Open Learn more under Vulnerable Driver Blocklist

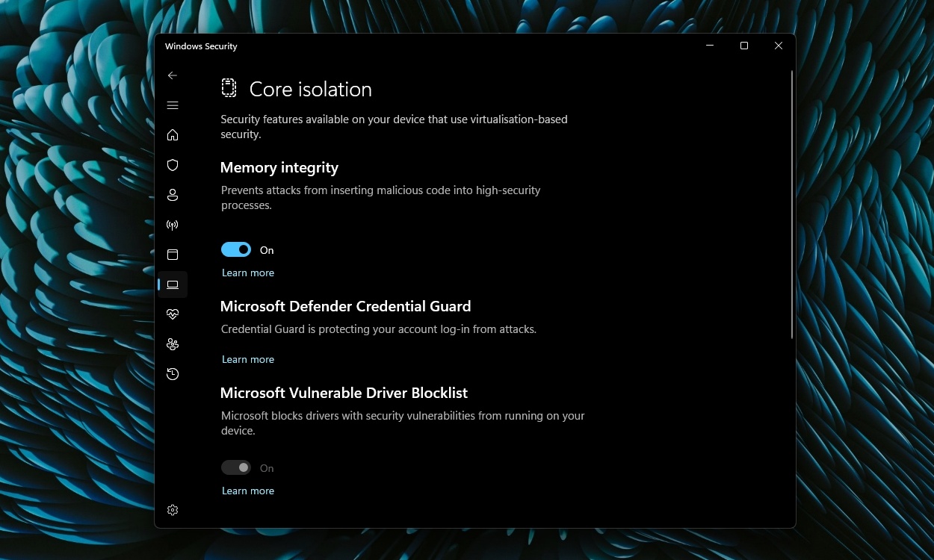[x=248, y=491]
